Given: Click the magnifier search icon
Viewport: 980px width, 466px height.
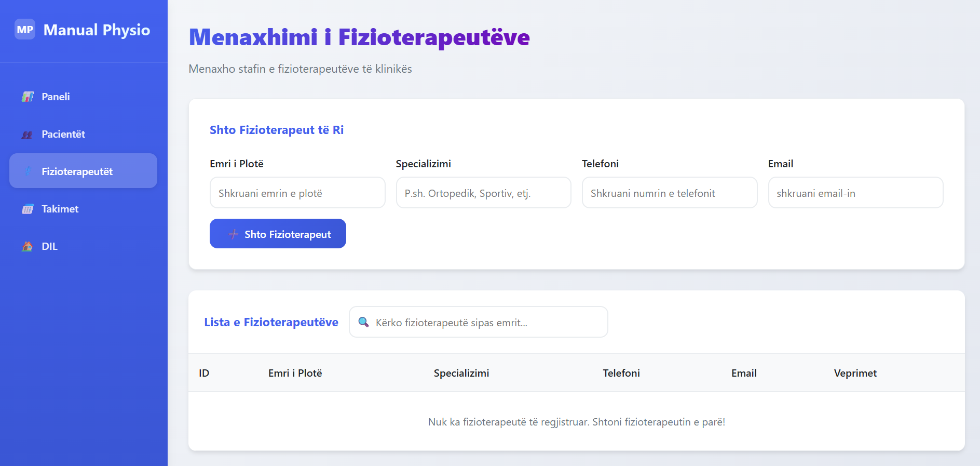Looking at the screenshot, I should point(364,322).
